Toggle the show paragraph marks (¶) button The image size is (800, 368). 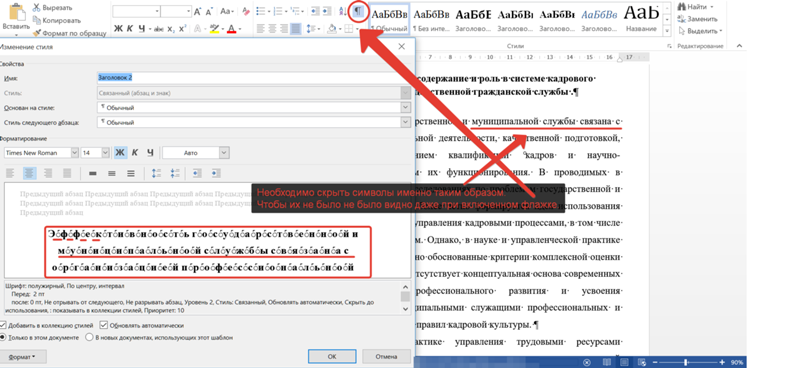click(x=359, y=11)
